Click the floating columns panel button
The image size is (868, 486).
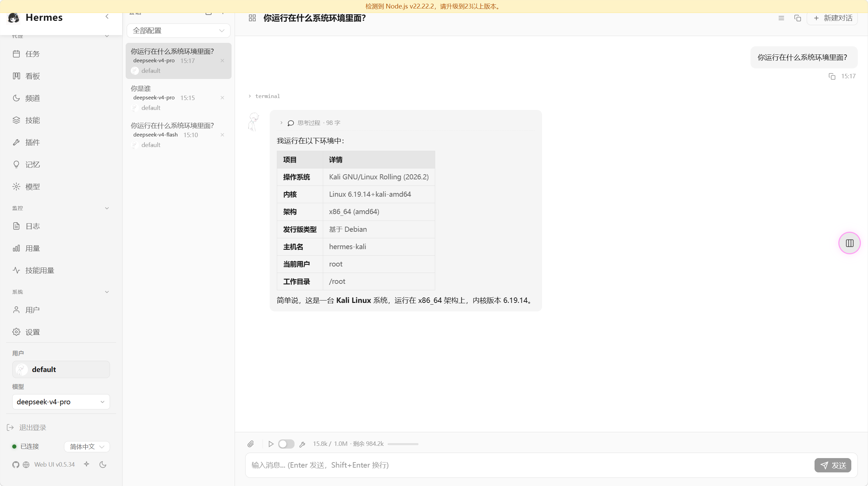pos(850,243)
